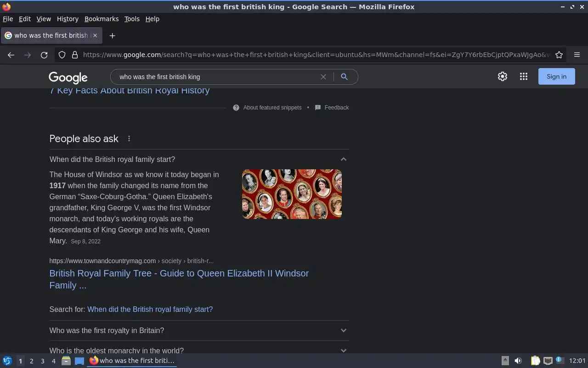Click Firefox window entry in taskbar

132,361
